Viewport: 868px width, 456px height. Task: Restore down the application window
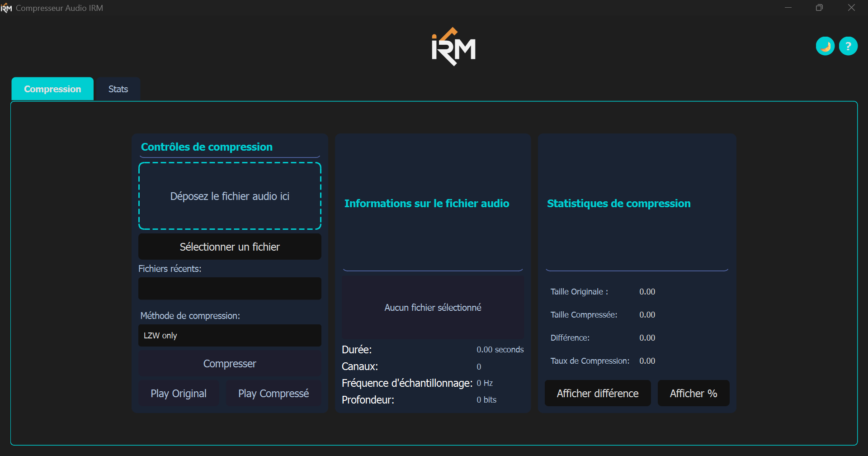click(819, 8)
